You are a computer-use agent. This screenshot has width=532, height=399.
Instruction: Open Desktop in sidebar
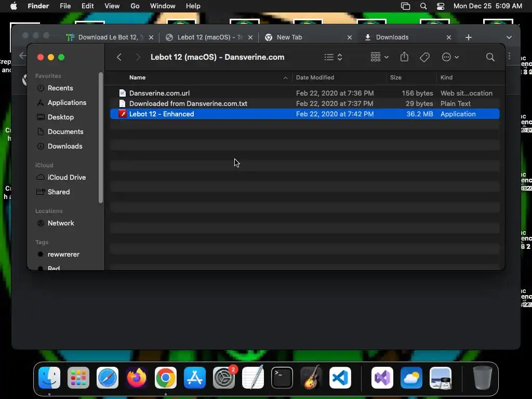pos(55,117)
